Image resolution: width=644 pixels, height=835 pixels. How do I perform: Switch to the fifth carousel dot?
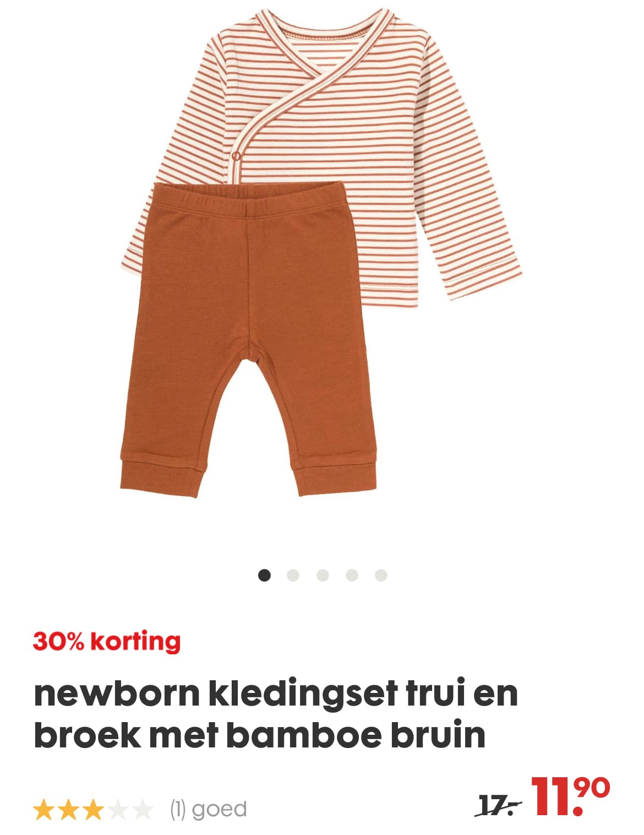coord(381,576)
